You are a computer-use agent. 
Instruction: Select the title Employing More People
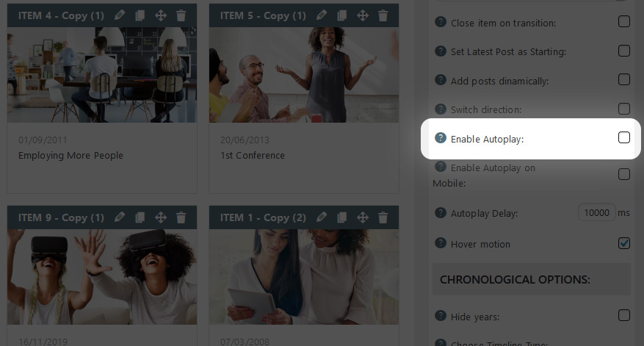coord(70,155)
